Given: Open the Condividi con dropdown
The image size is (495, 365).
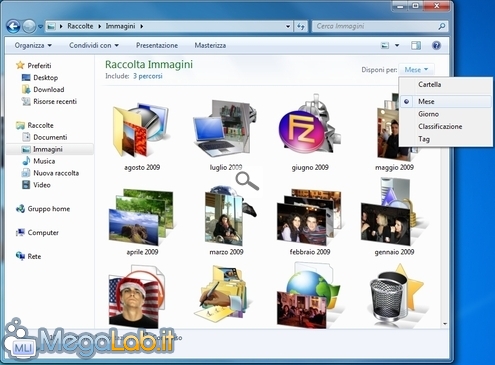Looking at the screenshot, I should pyautogui.click(x=94, y=45).
